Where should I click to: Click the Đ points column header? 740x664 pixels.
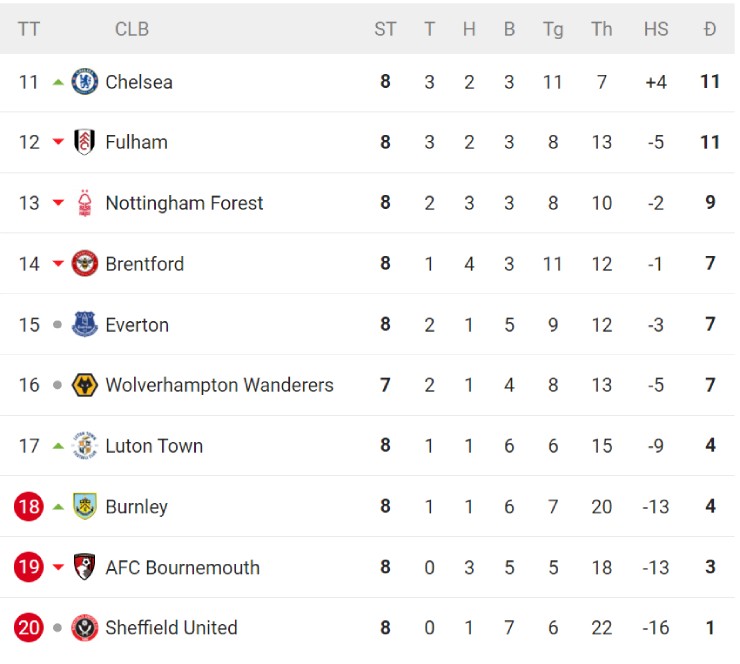pos(710,29)
